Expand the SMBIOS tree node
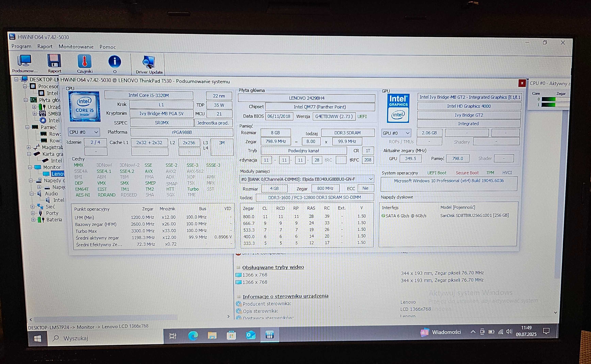The width and height of the screenshot is (591, 364). pyautogui.click(x=34, y=113)
